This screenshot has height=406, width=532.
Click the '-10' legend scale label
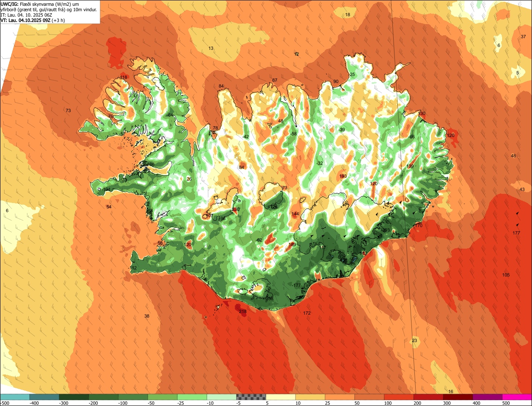click(211, 403)
